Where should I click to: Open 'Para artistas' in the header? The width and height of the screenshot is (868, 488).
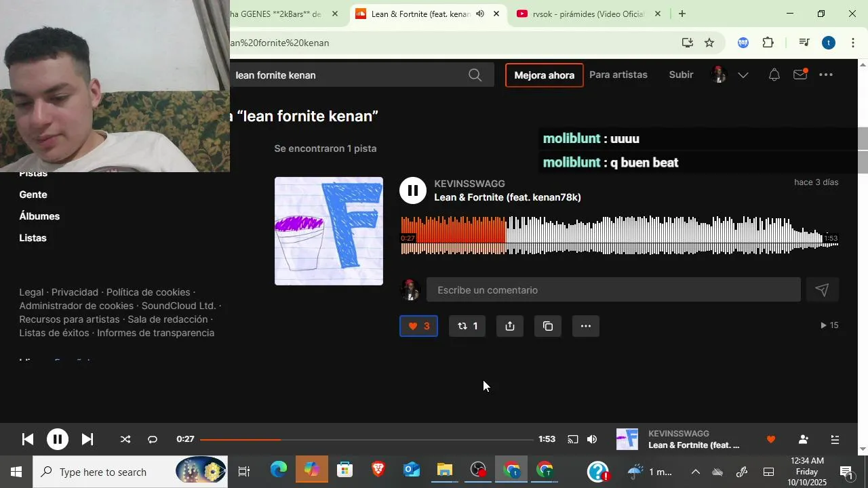(x=618, y=75)
